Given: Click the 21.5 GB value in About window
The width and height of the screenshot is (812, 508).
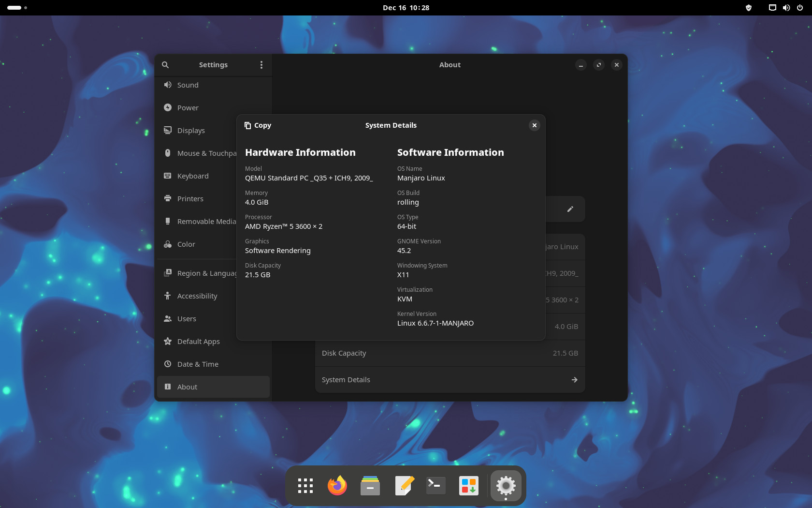Looking at the screenshot, I should [x=565, y=353].
